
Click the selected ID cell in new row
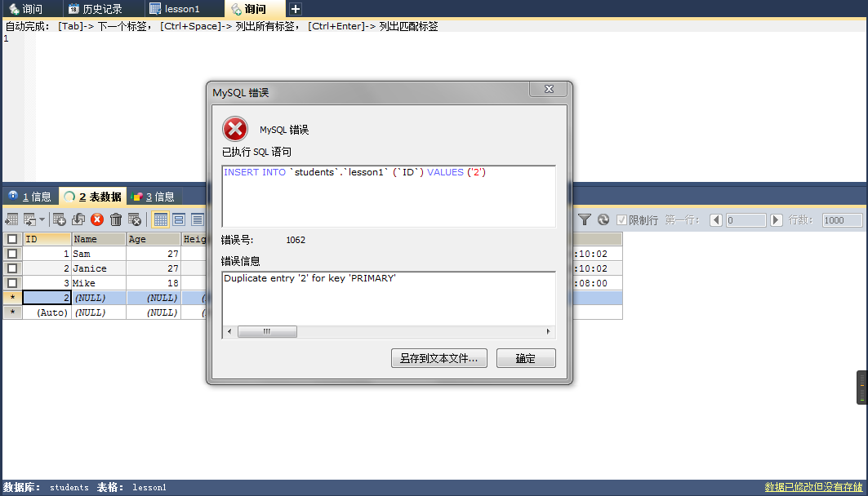pyautogui.click(x=47, y=298)
